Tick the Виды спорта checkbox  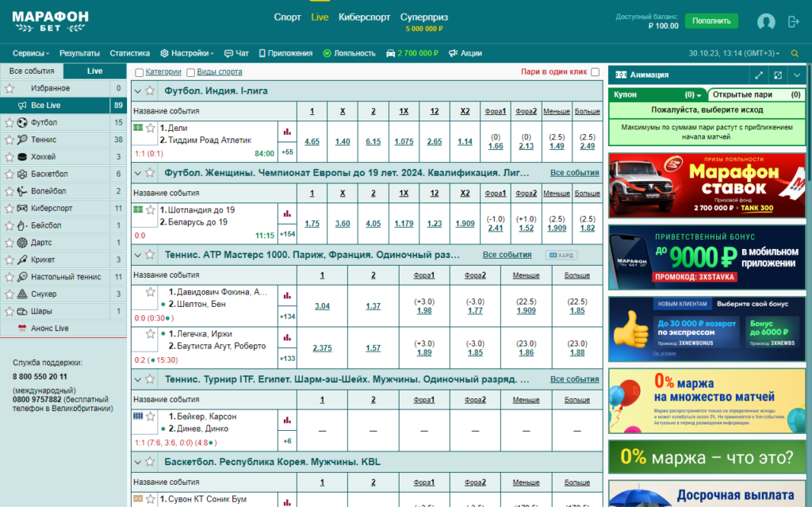(x=190, y=72)
